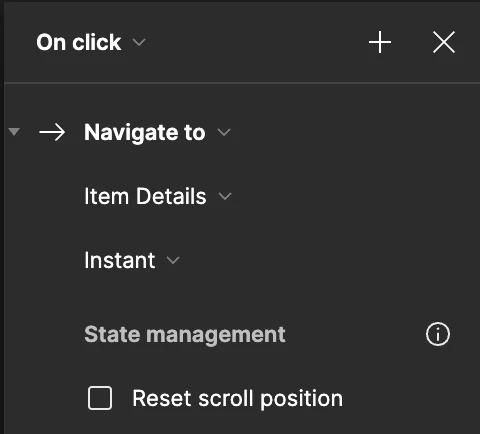The image size is (480, 434).
Task: Select the On click trigger label
Action: 79,43
